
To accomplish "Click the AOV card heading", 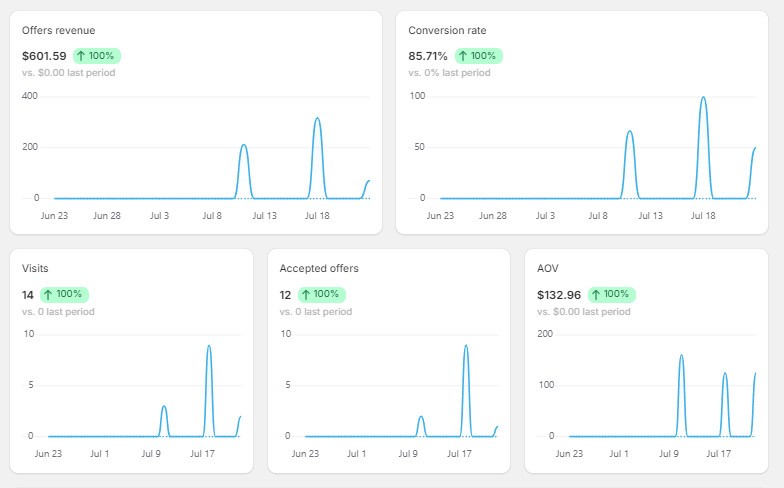I will (x=547, y=269).
